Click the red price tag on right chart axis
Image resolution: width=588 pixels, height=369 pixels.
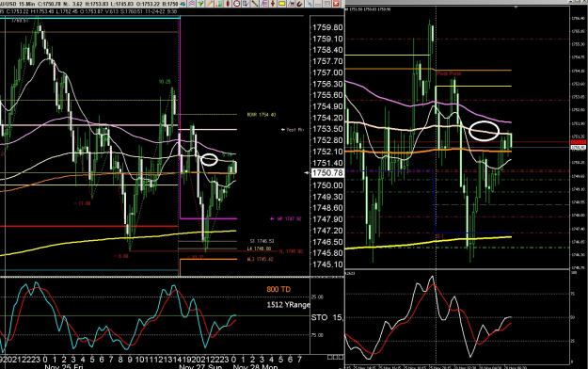click(578, 142)
